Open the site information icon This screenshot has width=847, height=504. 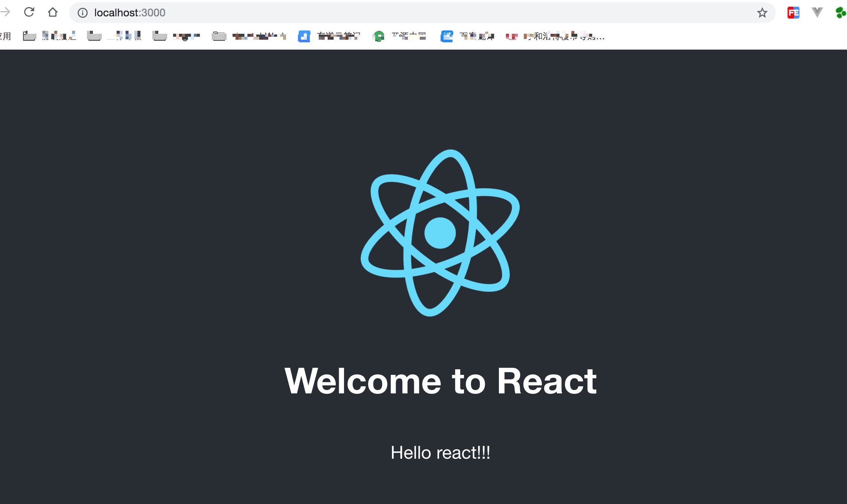click(82, 13)
